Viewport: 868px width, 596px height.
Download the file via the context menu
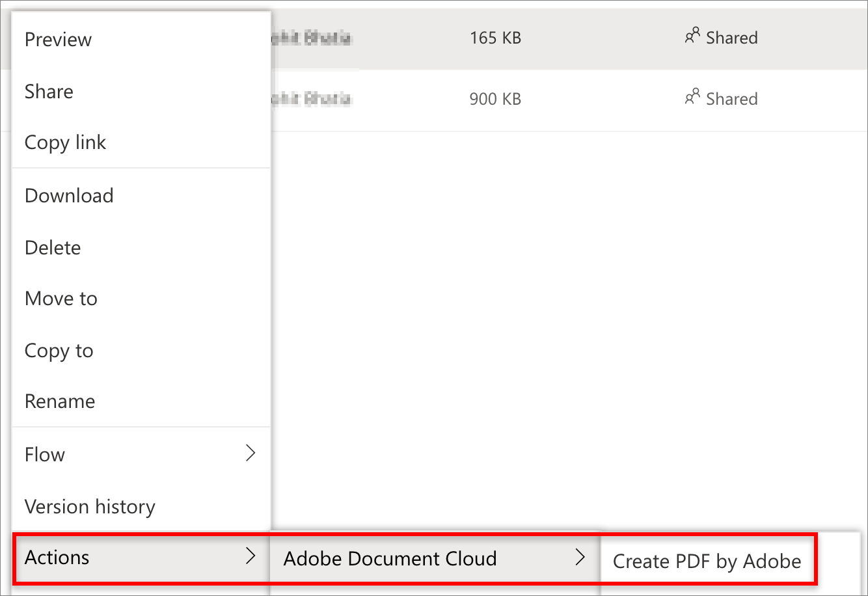click(x=69, y=196)
